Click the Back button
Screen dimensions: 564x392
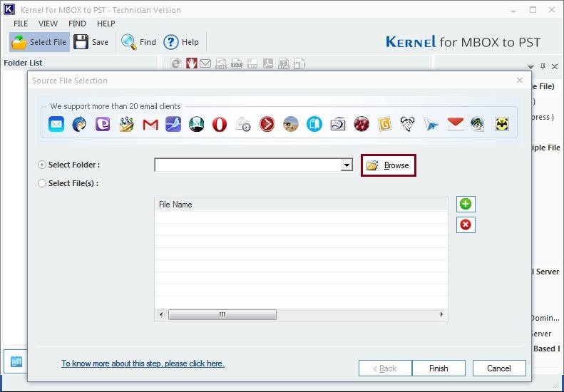[385, 368]
